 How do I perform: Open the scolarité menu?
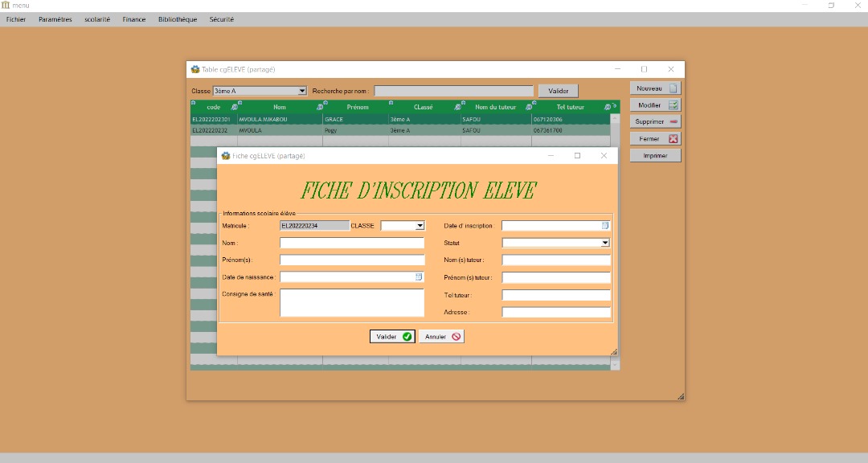pyautogui.click(x=97, y=19)
